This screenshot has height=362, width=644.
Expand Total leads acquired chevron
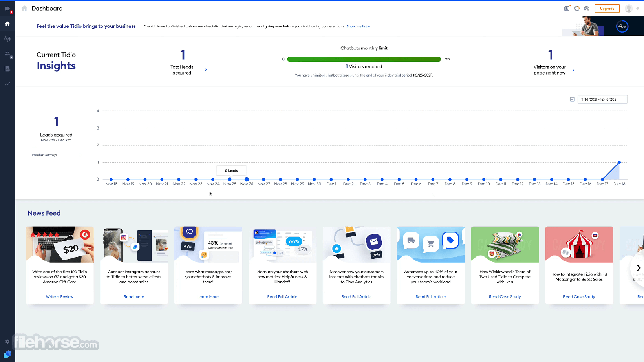[x=206, y=70]
